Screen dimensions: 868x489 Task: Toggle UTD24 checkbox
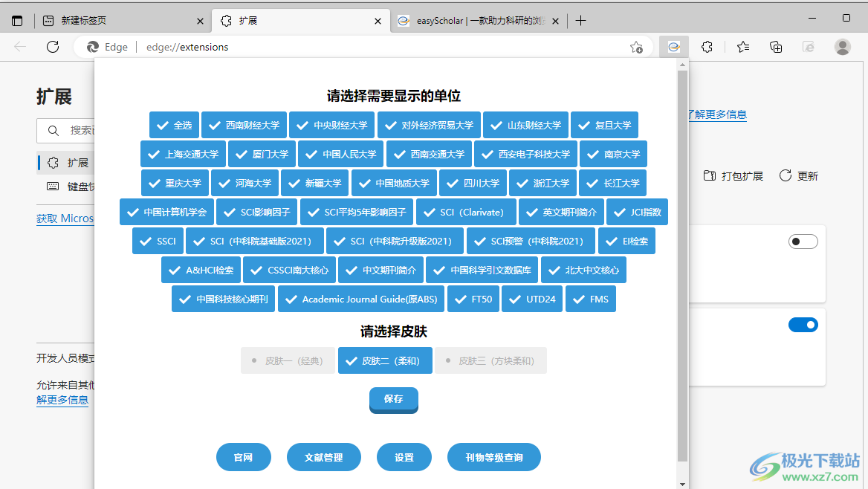tap(532, 299)
